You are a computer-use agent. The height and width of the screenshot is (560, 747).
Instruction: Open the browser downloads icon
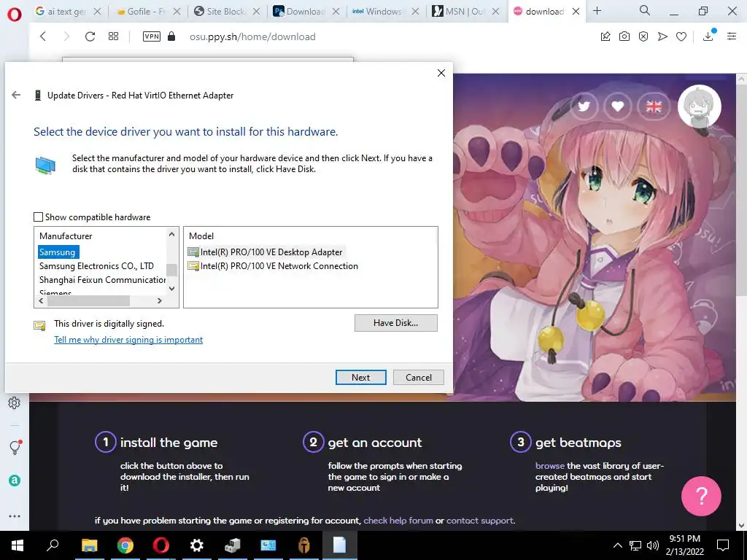(x=708, y=36)
